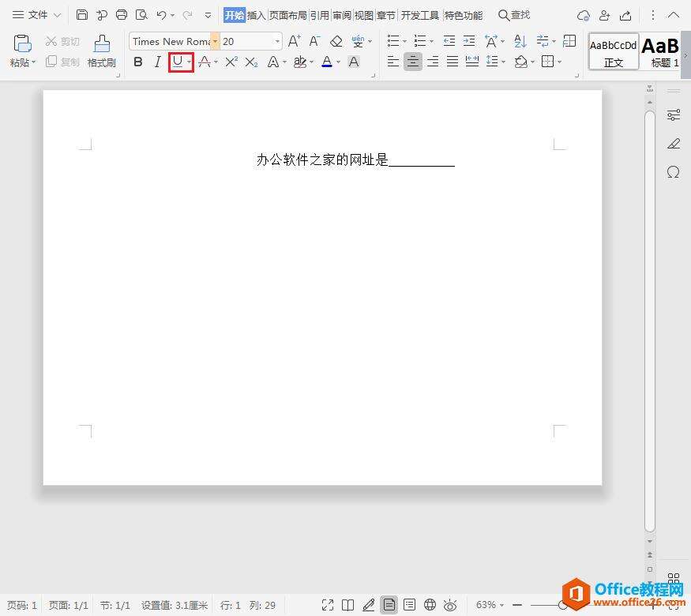This screenshot has width=691, height=616.
Task: Apply 标题 1 style
Action: point(660,51)
